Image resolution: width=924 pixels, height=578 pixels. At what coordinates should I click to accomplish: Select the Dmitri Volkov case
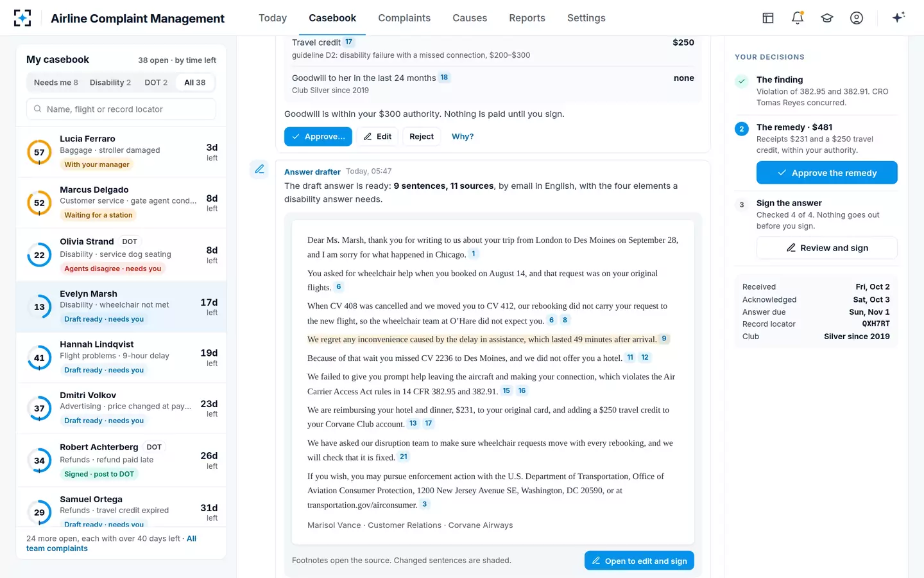point(121,408)
